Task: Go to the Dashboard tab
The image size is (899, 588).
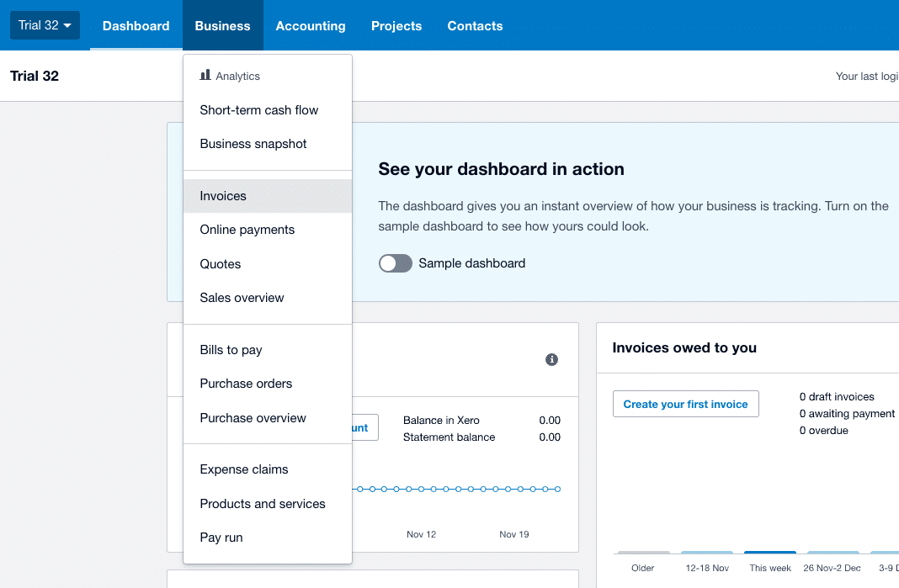Action: pyautogui.click(x=136, y=26)
